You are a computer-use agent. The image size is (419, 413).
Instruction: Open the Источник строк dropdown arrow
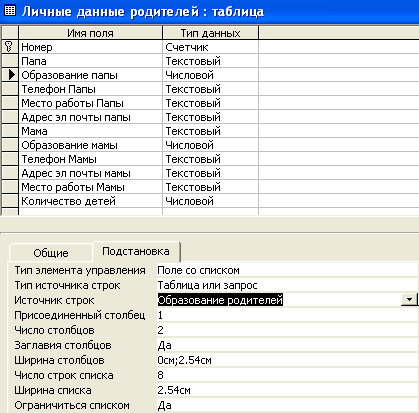point(409,299)
